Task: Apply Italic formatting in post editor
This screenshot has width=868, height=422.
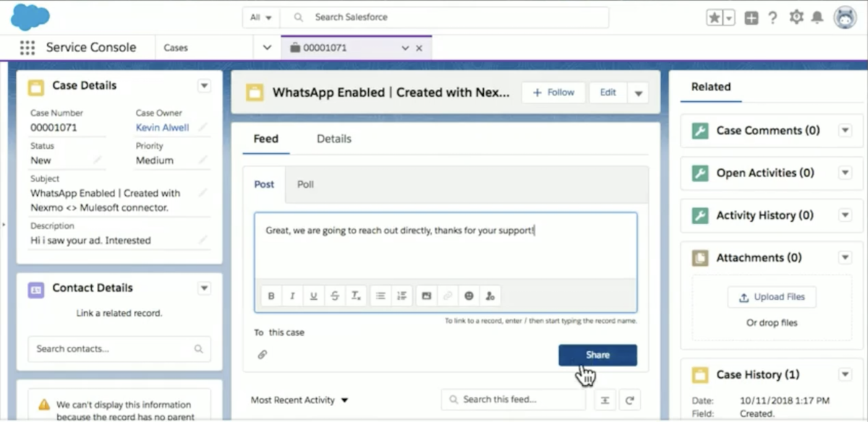Action: pyautogui.click(x=292, y=296)
